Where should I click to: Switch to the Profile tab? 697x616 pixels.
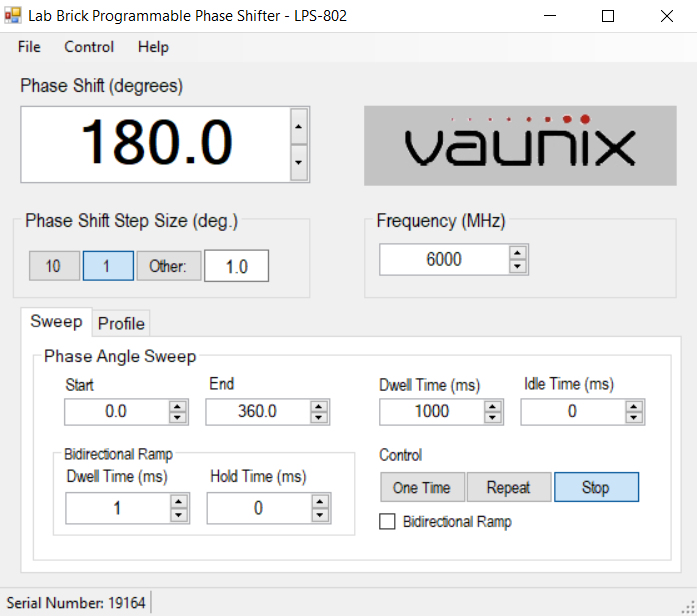click(121, 323)
